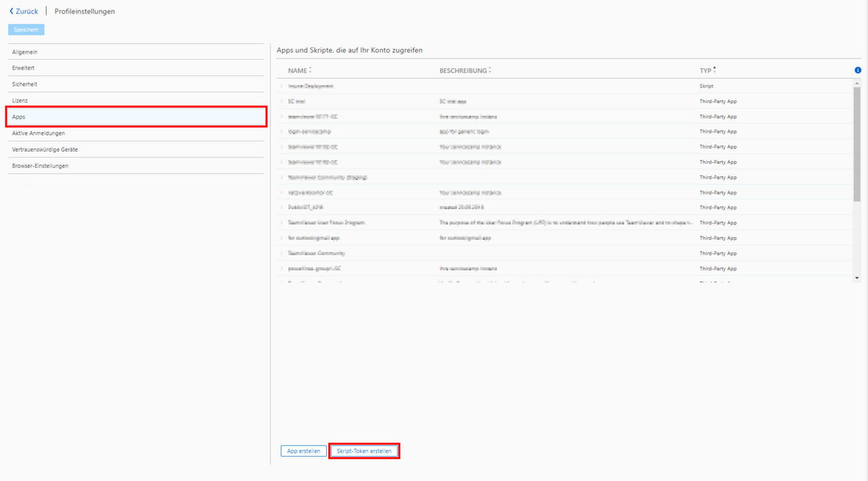The height and width of the screenshot is (481, 868).
Task: Sort the table by NAME column
Action: 299,70
